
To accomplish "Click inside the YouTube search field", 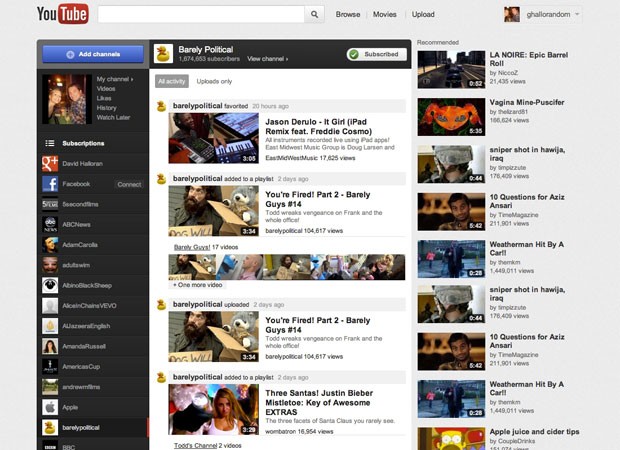I will pyautogui.click(x=200, y=14).
